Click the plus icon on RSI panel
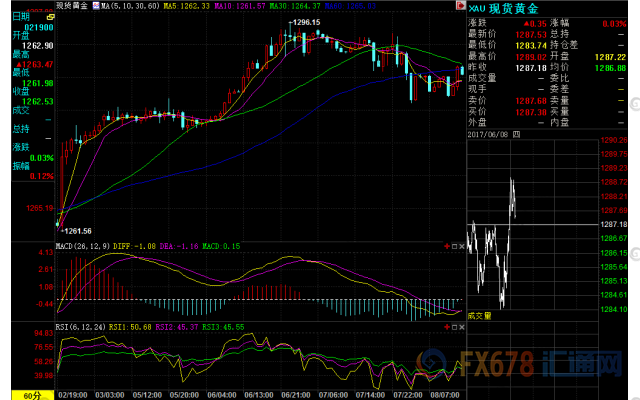The height and width of the screenshot is (400, 640). pos(446,326)
